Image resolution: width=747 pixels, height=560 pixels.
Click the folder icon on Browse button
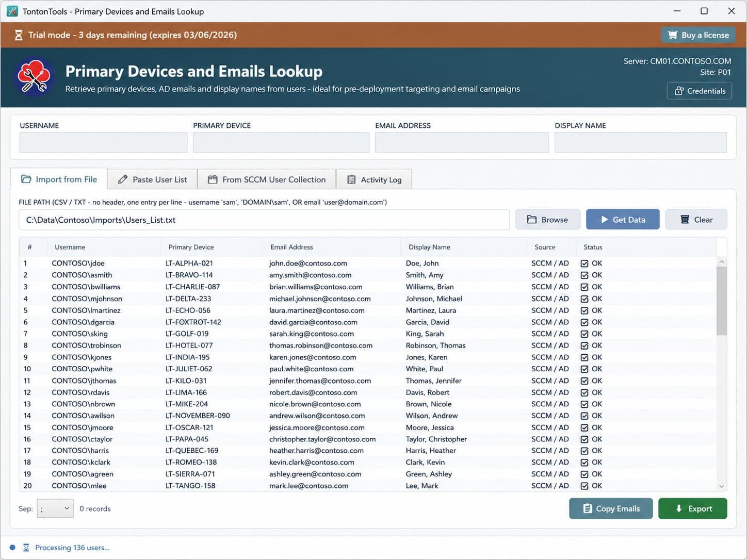(x=532, y=220)
